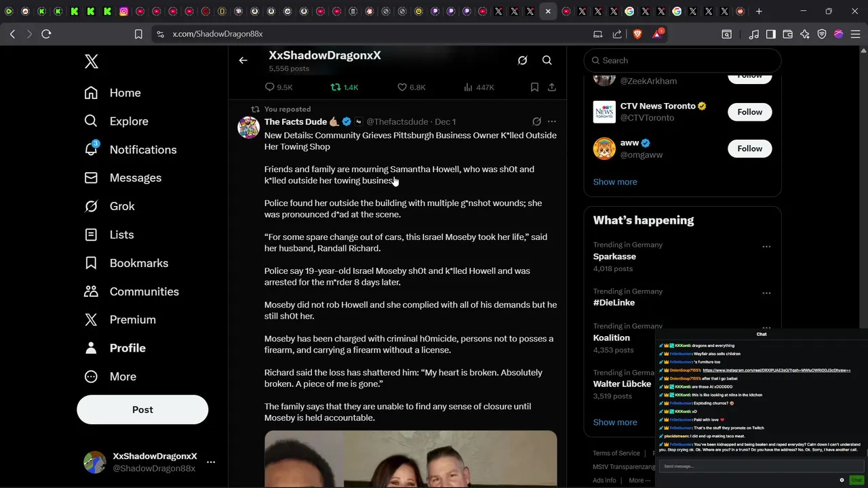868x488 pixels.
Task: Open a new browser tab with plus
Action: pyautogui.click(x=759, y=11)
